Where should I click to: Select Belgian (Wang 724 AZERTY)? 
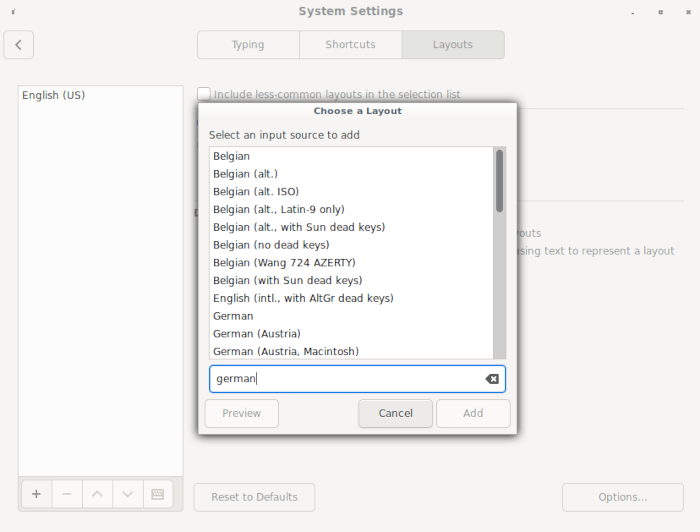click(351, 262)
